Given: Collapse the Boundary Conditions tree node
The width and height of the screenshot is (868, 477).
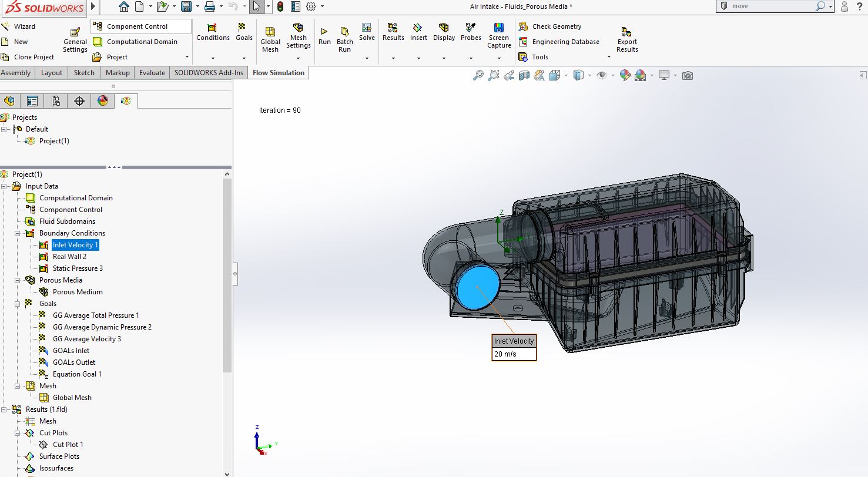Looking at the screenshot, I should tap(18, 233).
